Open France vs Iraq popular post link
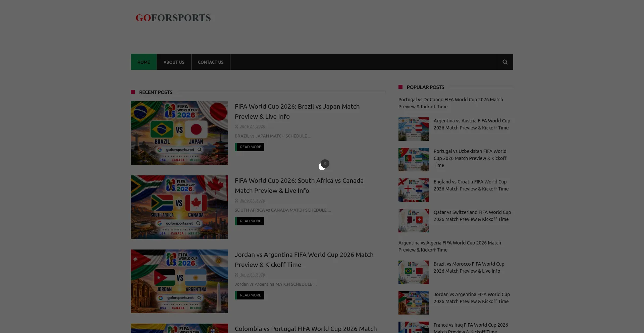 [x=471, y=328]
